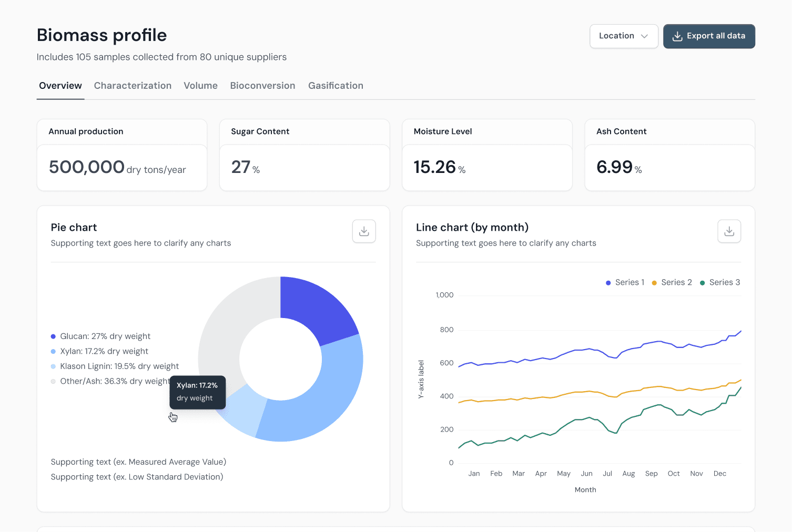Click the Klason Lignin legend entry
Image resolution: width=792 pixels, height=532 pixels.
[x=119, y=366]
